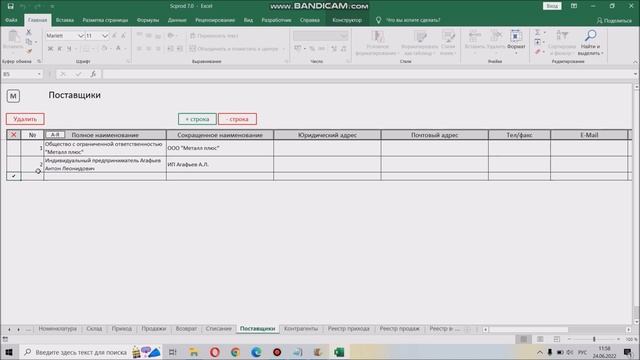
Task: Click Sort and Filter icon
Action: [562, 36]
